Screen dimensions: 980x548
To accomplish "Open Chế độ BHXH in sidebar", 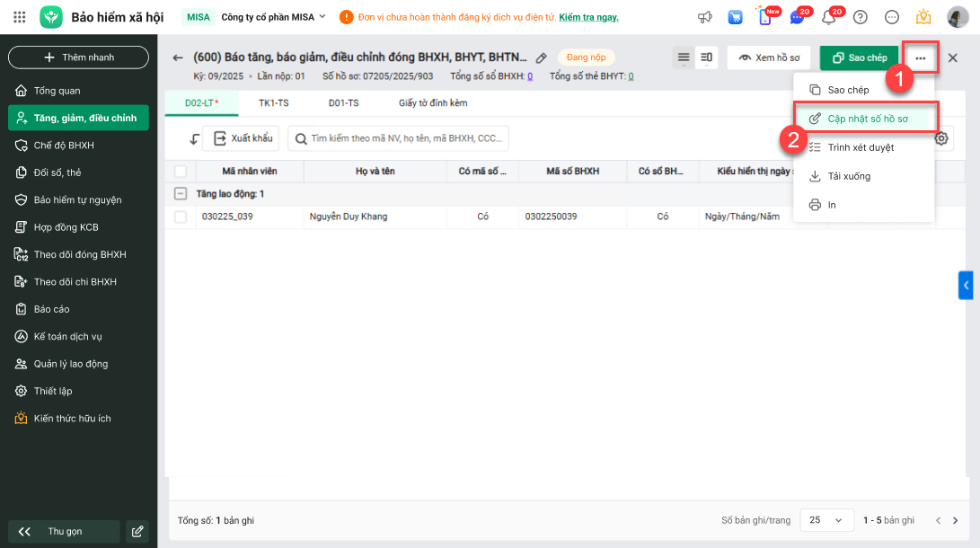I will [78, 145].
